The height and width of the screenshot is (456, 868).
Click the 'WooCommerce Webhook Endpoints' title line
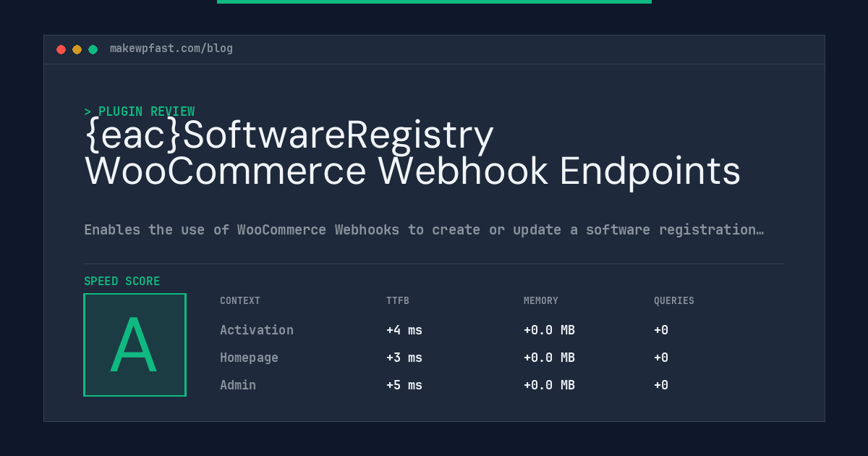click(x=412, y=172)
